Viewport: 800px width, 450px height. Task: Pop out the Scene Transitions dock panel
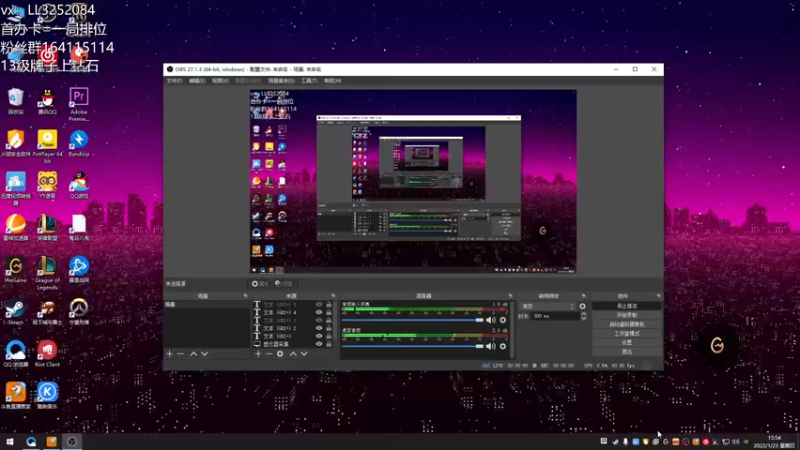584,296
